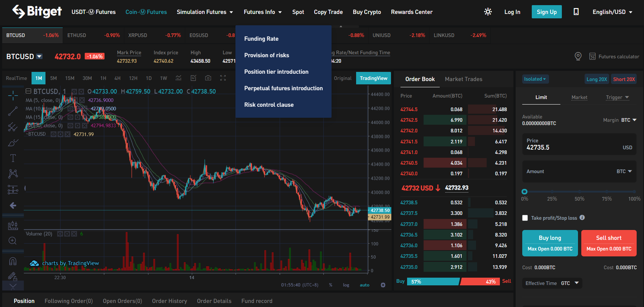Click the Sign Up button
Image resolution: width=644 pixels, height=307 pixels.
[547, 12]
